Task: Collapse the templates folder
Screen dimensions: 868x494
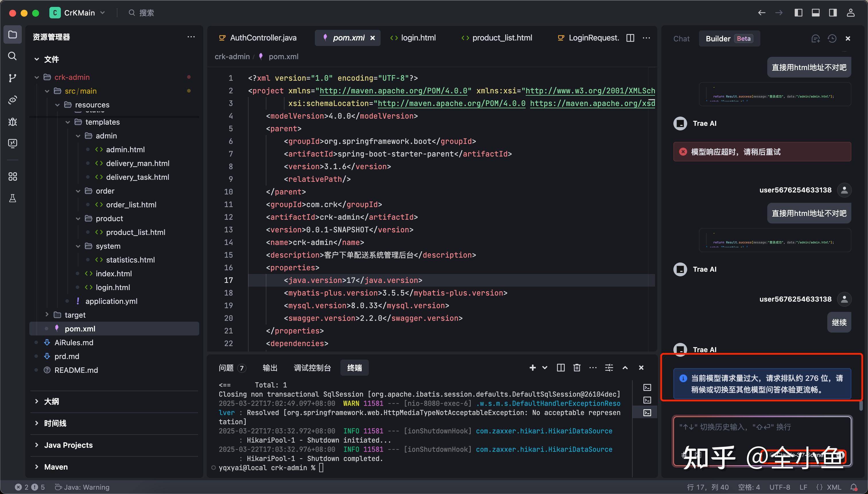Action: click(x=68, y=122)
